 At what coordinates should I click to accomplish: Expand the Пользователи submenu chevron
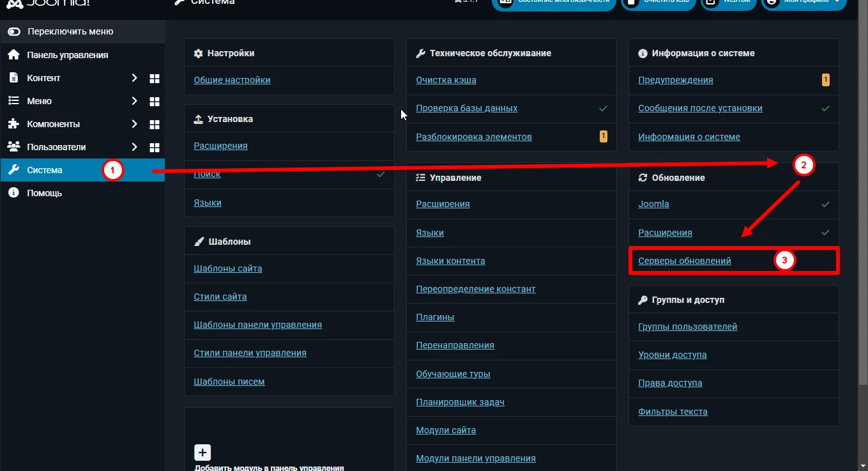pos(134,147)
